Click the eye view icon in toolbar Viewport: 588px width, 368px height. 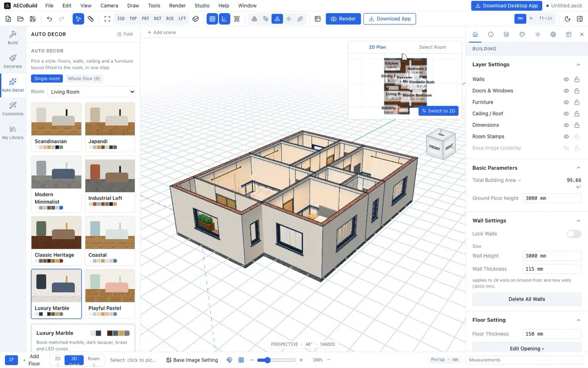[237, 19]
